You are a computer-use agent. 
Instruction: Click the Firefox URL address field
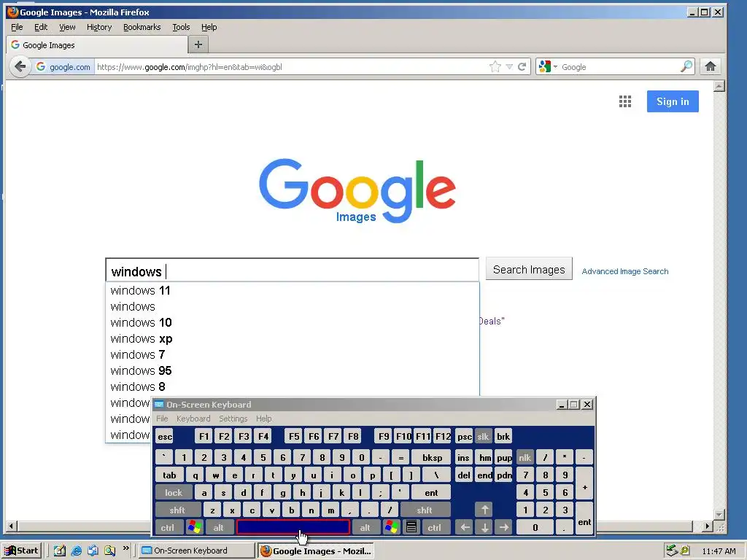pyautogui.click(x=290, y=66)
